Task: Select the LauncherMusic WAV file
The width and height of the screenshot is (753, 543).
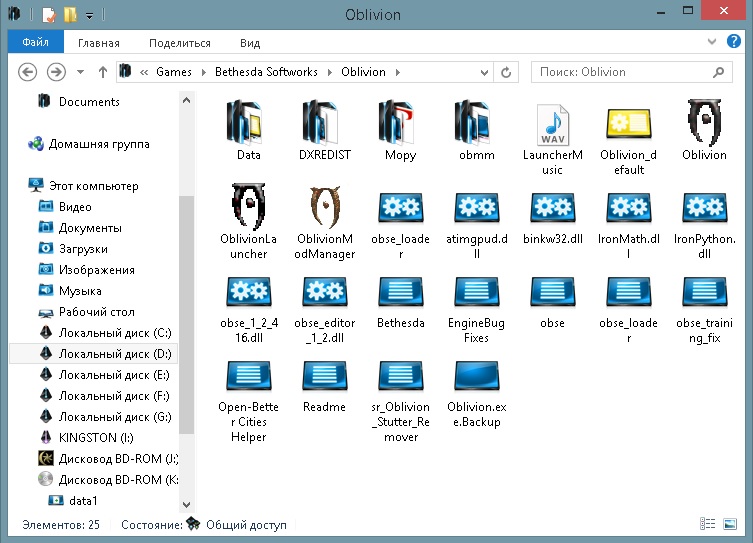Action: pos(552,138)
